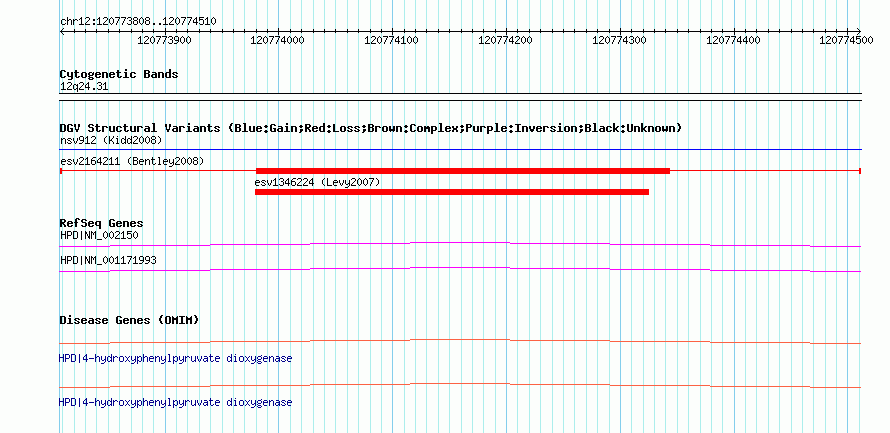This screenshot has height=433, width=890.
Task: Click the chr12:120773808..120774510 region label
Action: [138, 22]
